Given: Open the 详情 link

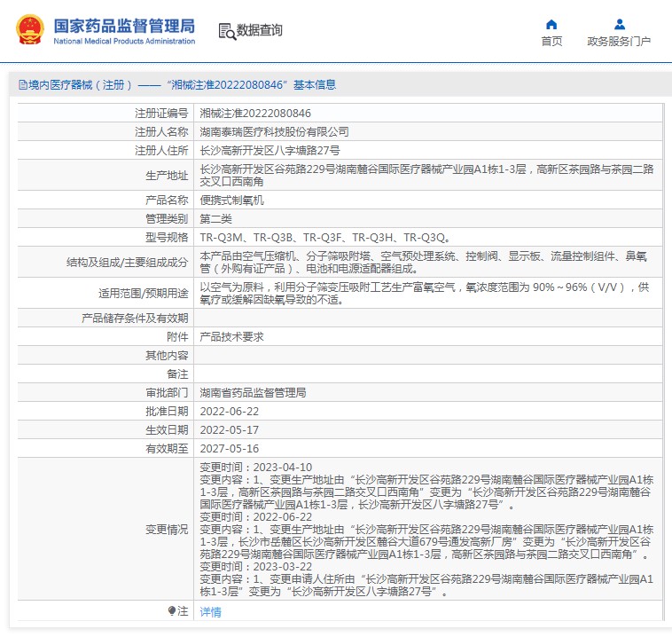Looking at the screenshot, I should click(210, 611).
